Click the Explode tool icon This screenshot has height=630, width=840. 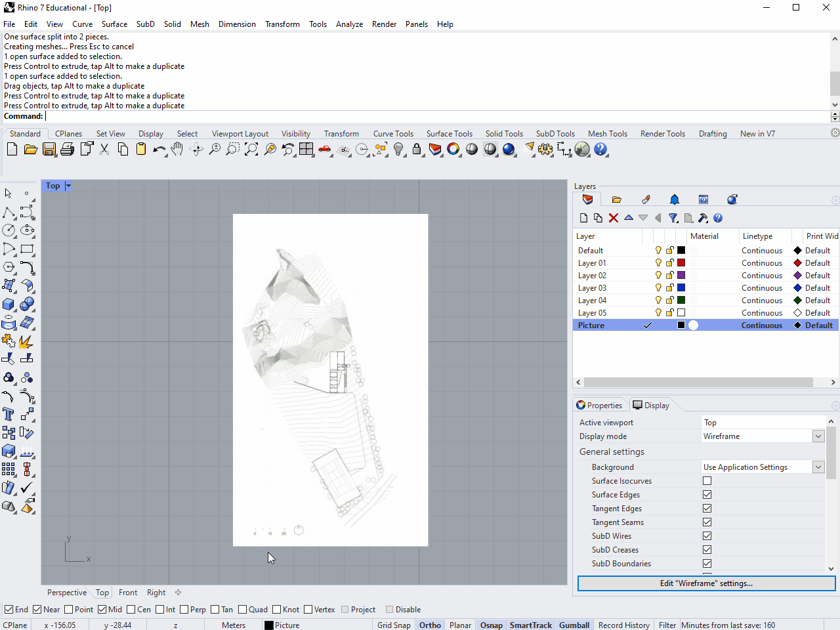point(27,341)
